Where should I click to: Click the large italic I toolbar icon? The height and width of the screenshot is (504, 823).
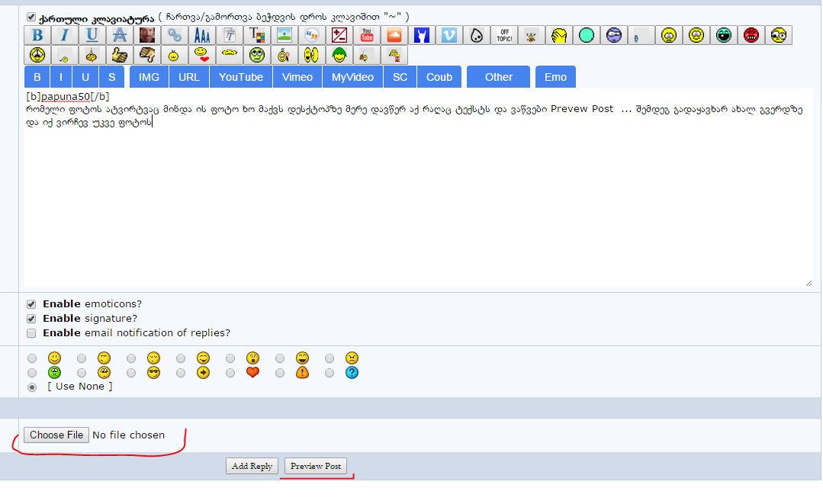65,35
